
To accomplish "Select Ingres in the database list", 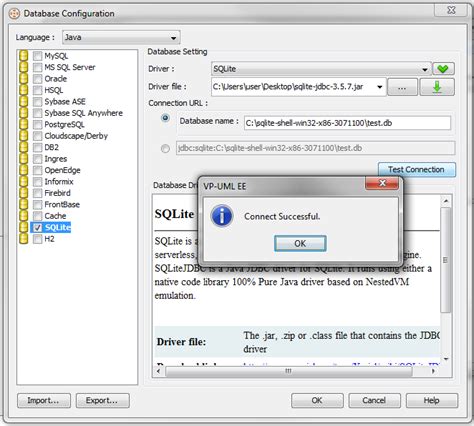I will point(56,159).
